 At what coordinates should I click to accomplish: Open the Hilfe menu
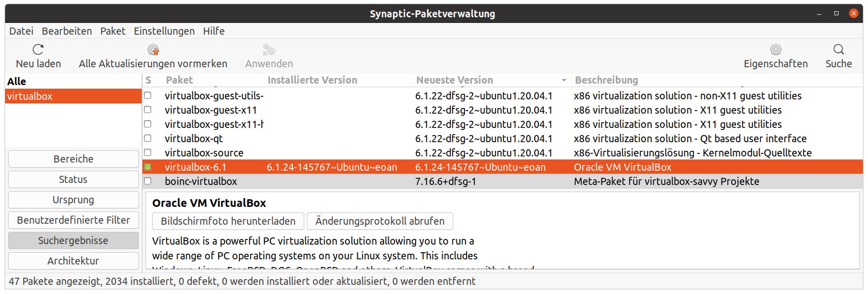tap(214, 31)
